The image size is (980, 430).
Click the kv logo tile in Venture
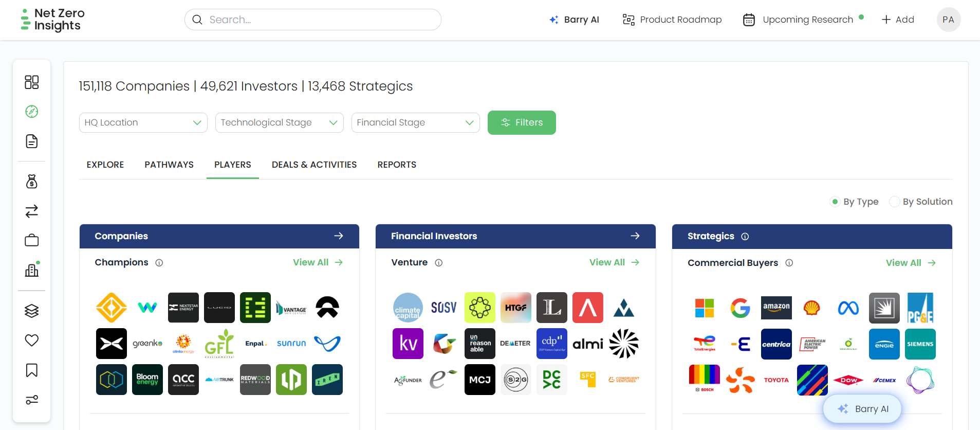(408, 344)
